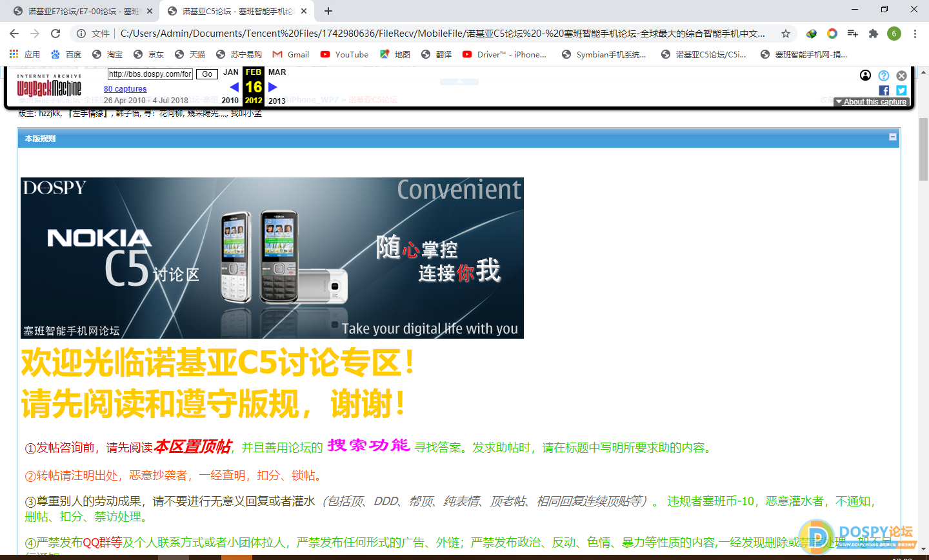Click the browser forward arrow
The width and height of the screenshot is (929, 560).
tap(35, 34)
